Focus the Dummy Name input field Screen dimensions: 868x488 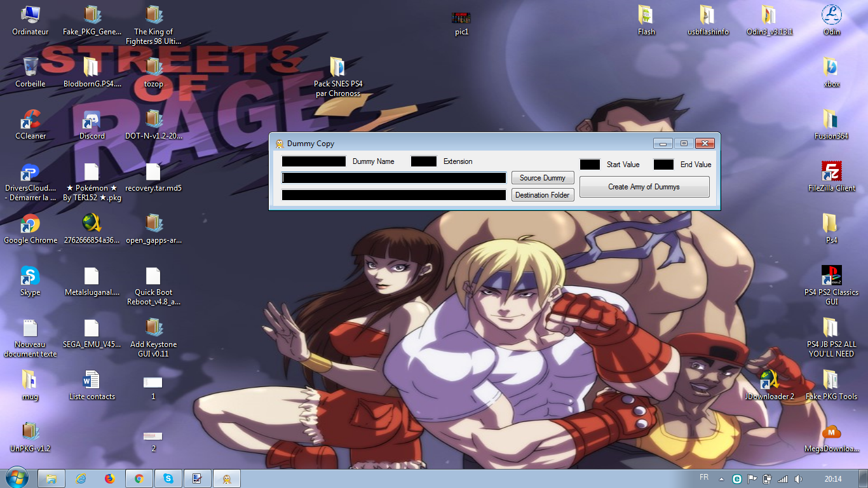click(x=314, y=161)
